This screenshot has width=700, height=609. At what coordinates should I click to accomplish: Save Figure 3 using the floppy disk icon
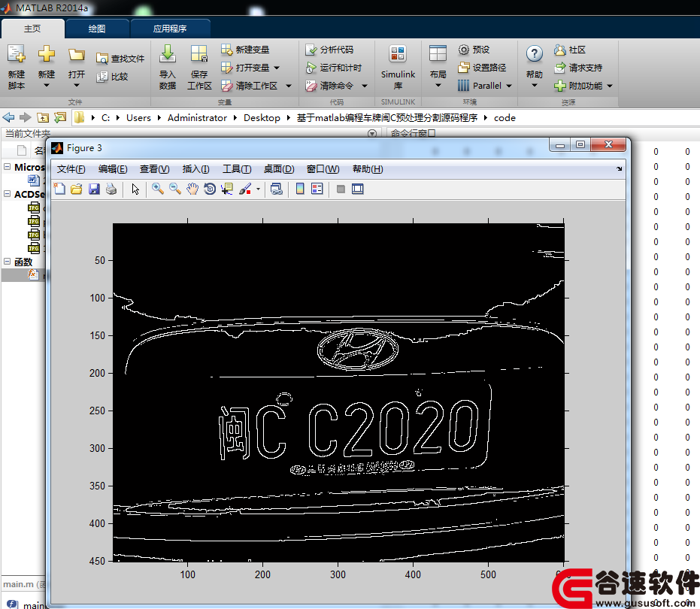pyautogui.click(x=94, y=189)
